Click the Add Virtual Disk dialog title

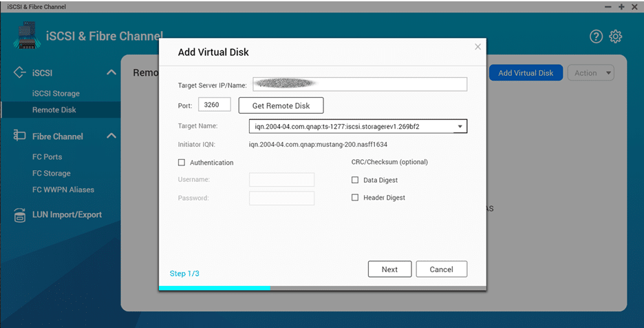(x=213, y=52)
